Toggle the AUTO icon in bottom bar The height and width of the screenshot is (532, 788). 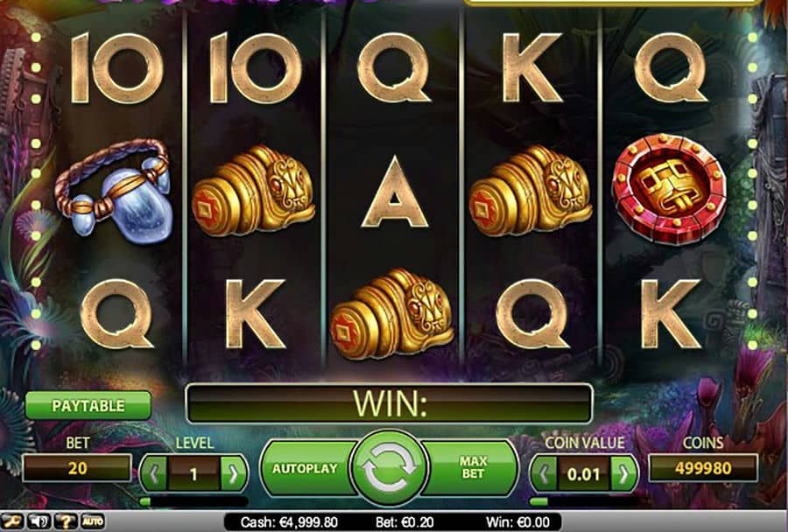tap(92, 521)
